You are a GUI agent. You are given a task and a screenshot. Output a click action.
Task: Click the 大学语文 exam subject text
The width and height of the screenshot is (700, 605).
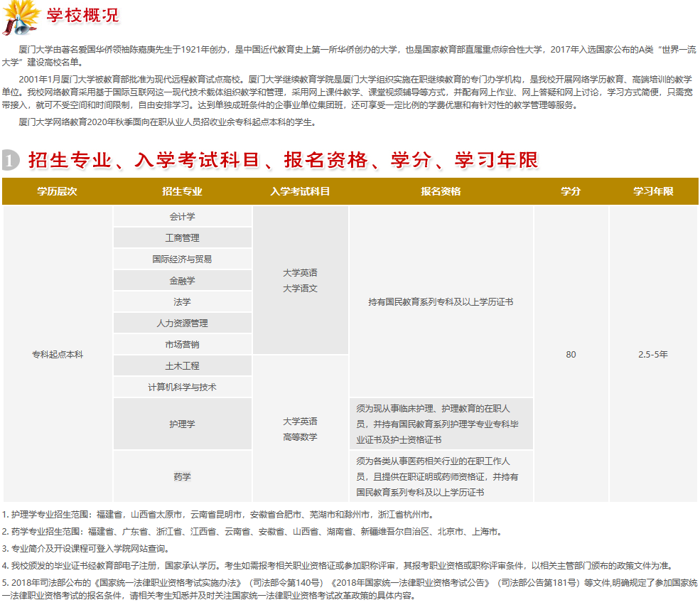tap(300, 289)
